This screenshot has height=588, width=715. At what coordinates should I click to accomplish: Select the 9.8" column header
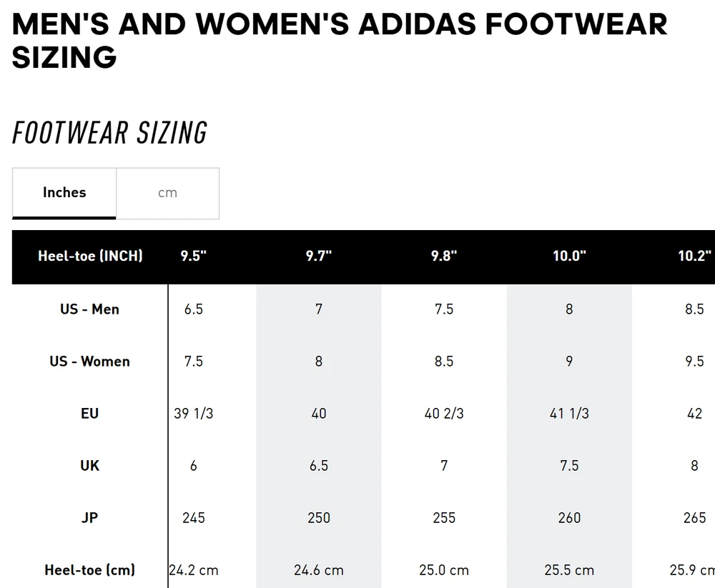444,256
